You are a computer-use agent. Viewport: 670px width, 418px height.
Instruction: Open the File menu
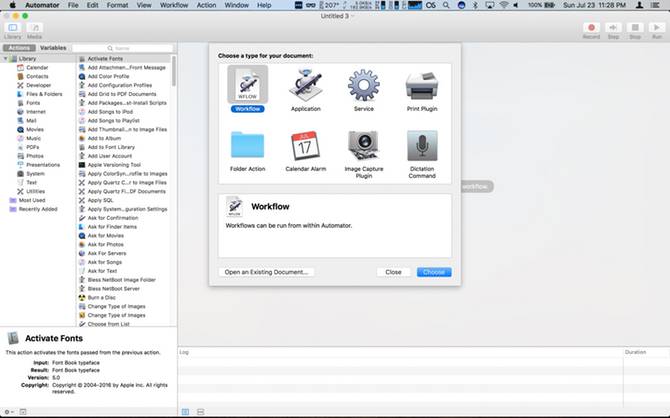(73, 5)
